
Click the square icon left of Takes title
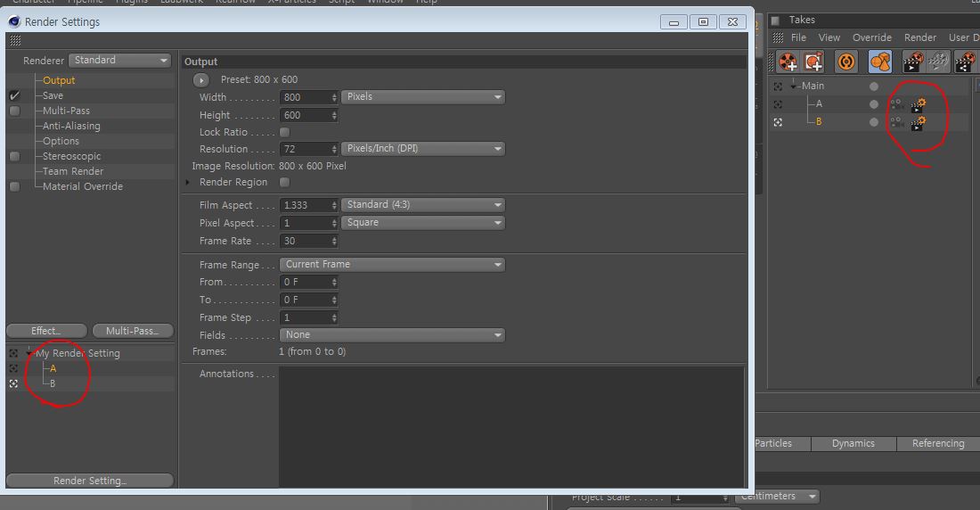[776, 21]
